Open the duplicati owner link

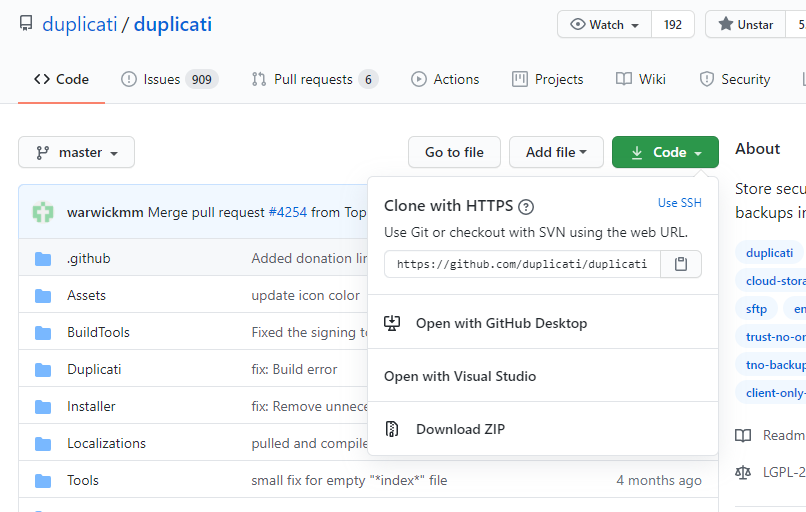[x=80, y=24]
